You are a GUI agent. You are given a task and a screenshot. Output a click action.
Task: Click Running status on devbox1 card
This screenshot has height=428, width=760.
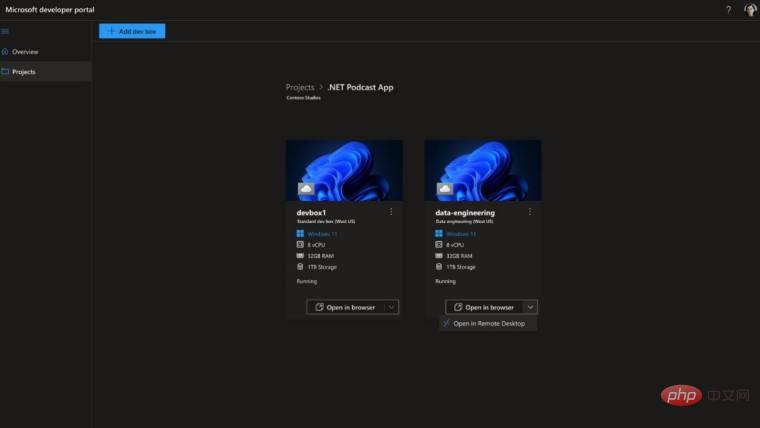click(x=307, y=281)
